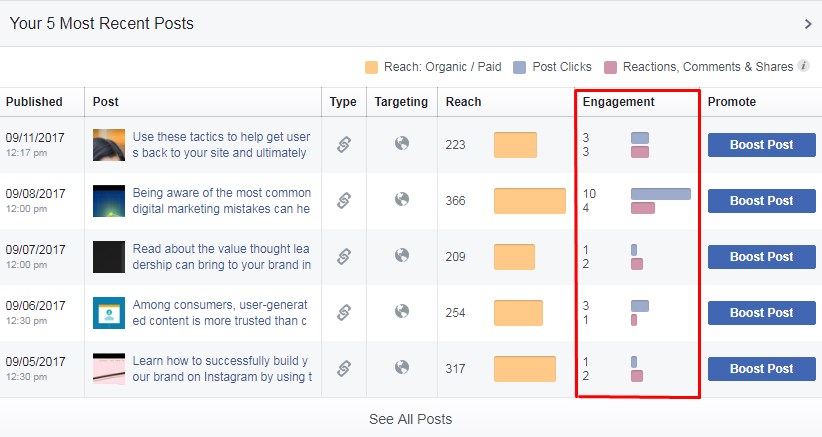The height and width of the screenshot is (437, 822).
Task: Click orange reach bar for 223 reach post
Action: 515,145
